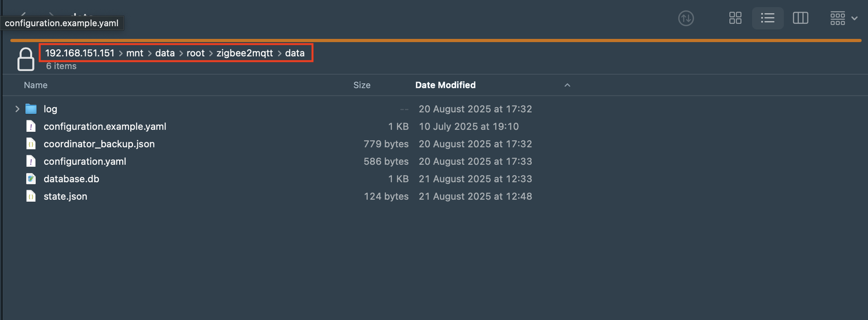Click the database.db file icon
868x320 pixels.
pos(31,179)
